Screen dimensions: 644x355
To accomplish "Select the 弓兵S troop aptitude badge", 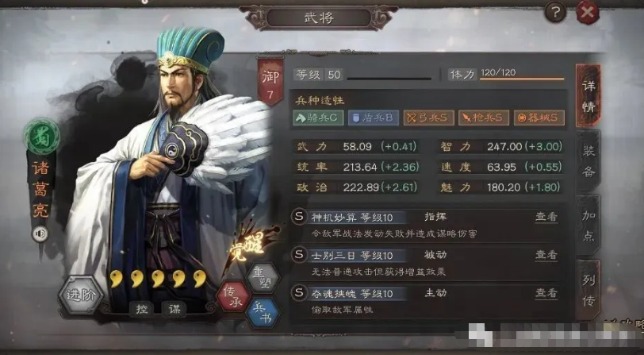I will tap(428, 118).
